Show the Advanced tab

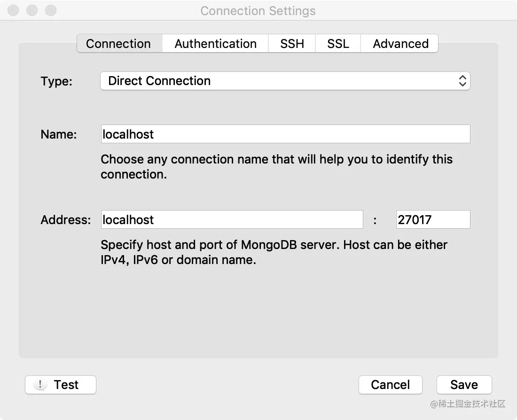click(x=400, y=44)
